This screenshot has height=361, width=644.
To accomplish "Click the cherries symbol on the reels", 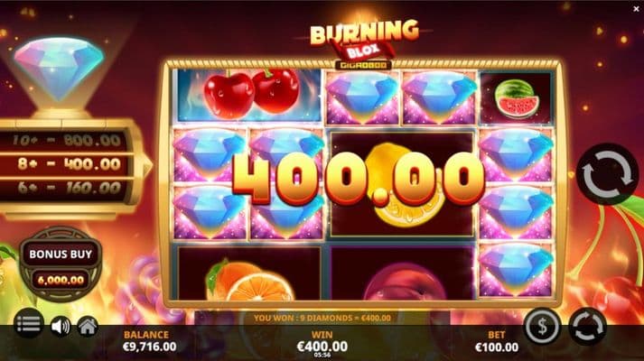I will coord(251,94).
